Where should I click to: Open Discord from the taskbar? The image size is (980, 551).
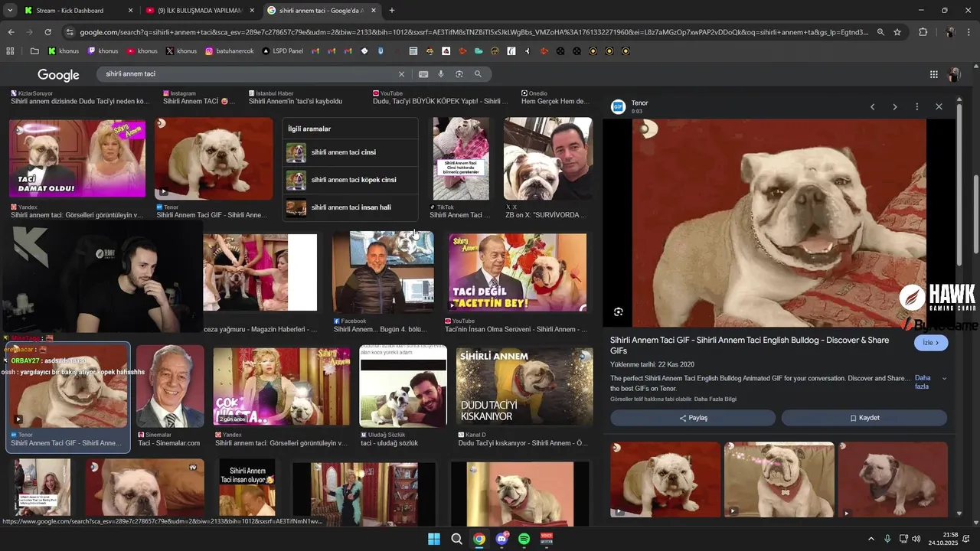click(x=501, y=539)
